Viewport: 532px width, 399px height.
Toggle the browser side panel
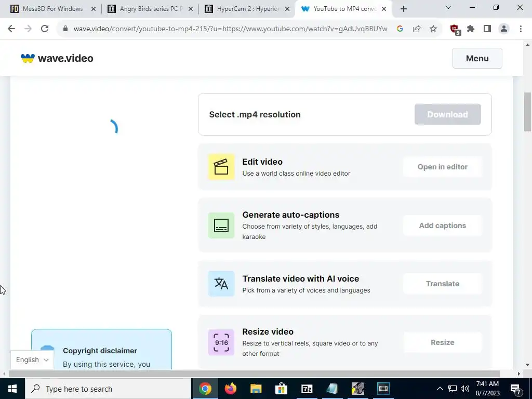click(487, 29)
